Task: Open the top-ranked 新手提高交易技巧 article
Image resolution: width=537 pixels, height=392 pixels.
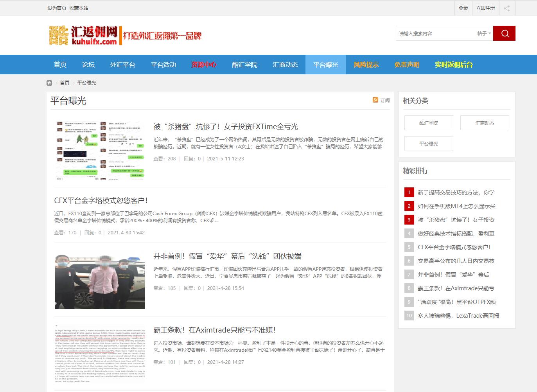Action: pyautogui.click(x=456, y=192)
